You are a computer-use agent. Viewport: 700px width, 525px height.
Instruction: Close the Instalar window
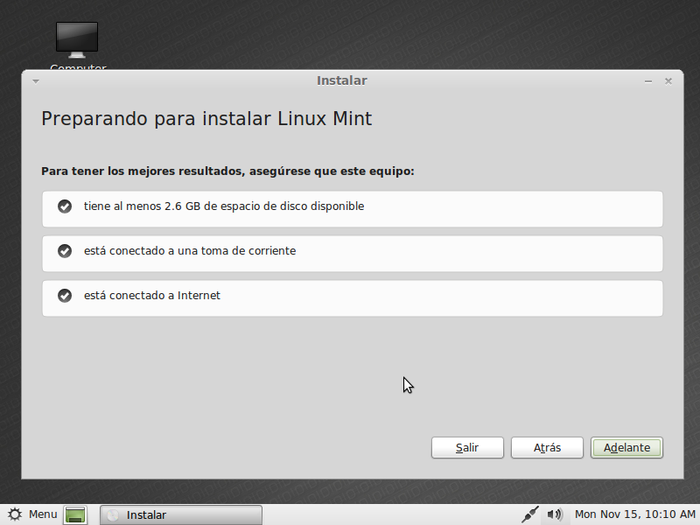(x=668, y=81)
